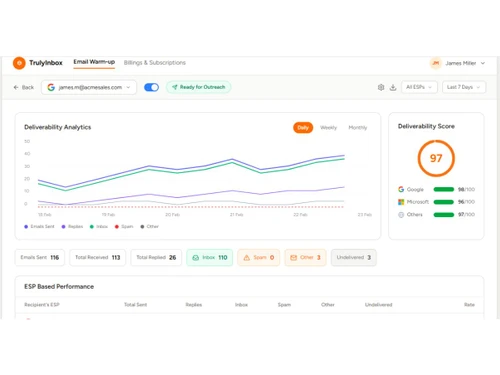This screenshot has width=500, height=375.
Task: Click the JM user avatar
Action: [436, 63]
